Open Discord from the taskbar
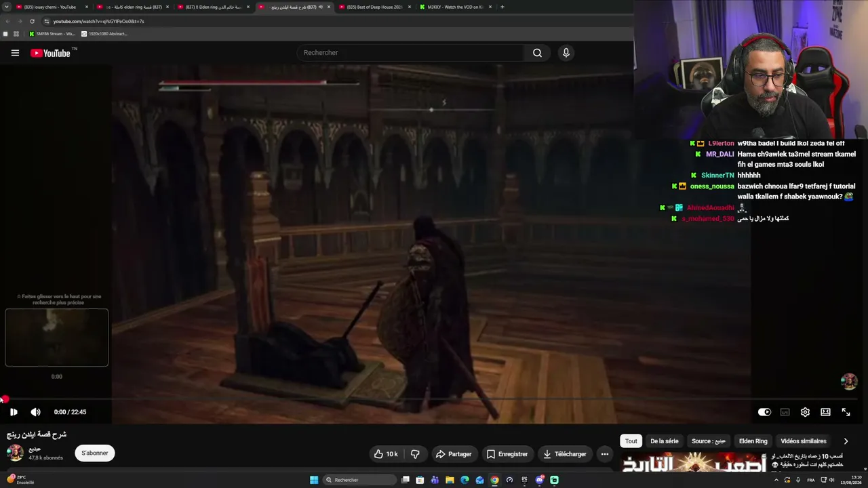 [x=539, y=480]
